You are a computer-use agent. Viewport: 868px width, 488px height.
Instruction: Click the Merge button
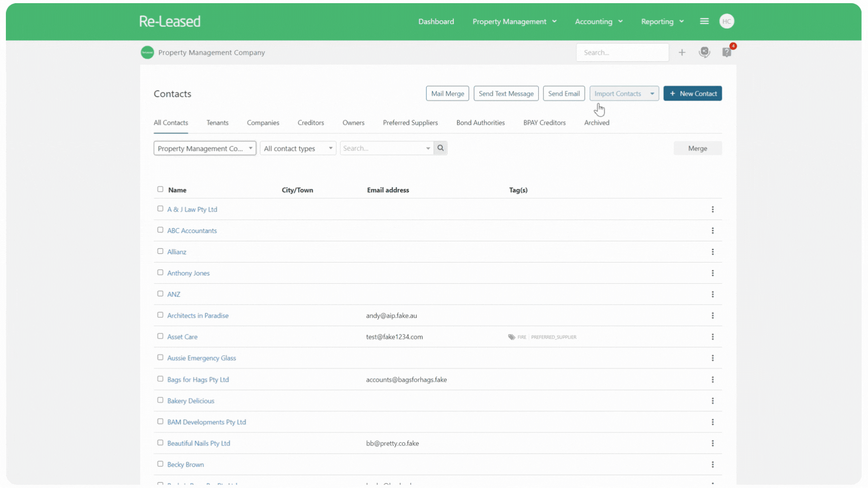pyautogui.click(x=698, y=148)
